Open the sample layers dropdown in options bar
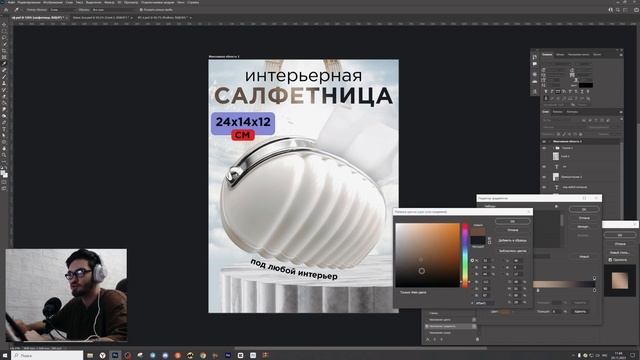Viewport: 640px width, 360px height. pyautogui.click(x=113, y=9)
